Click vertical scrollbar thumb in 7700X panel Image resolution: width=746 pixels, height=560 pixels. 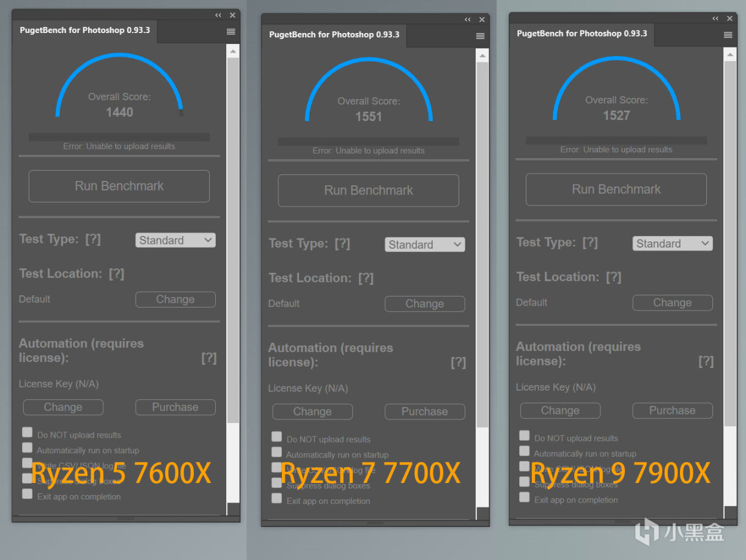pos(482,246)
